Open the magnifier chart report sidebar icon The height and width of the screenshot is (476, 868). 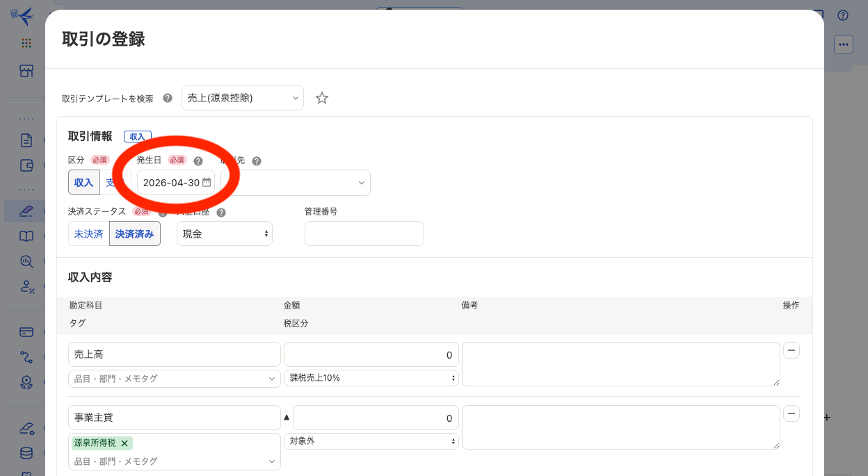pyautogui.click(x=26, y=261)
